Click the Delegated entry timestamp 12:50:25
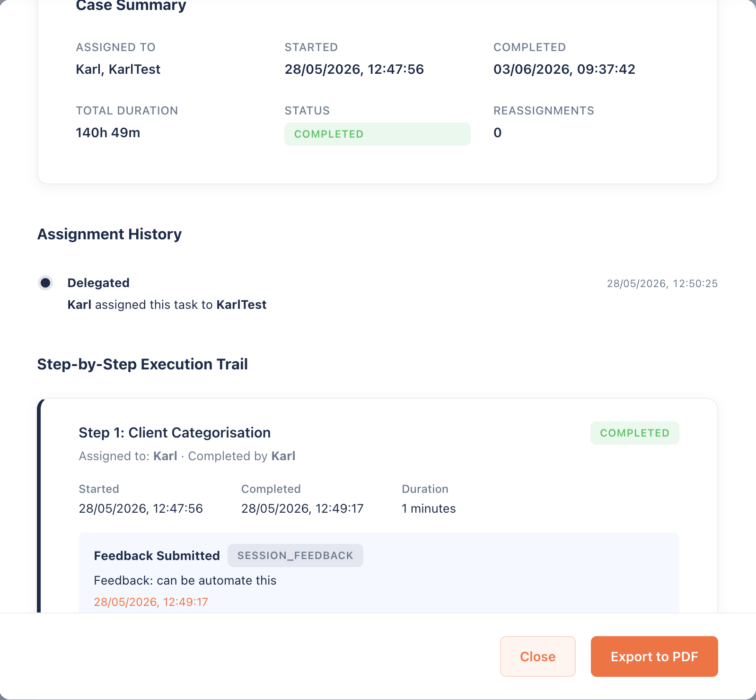The image size is (756, 700). tap(662, 283)
